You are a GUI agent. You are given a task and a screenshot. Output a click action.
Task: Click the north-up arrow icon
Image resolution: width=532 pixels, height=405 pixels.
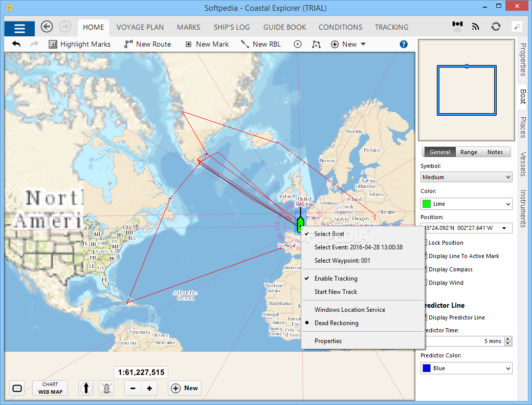click(86, 388)
